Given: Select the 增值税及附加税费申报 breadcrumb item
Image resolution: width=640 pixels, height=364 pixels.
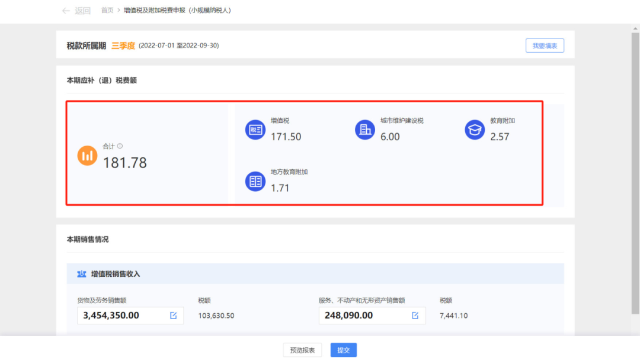Looking at the screenshot, I should (177, 11).
